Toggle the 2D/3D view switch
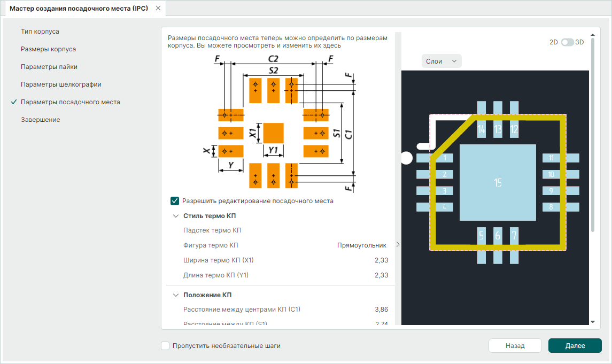612x364 pixels. tap(567, 42)
